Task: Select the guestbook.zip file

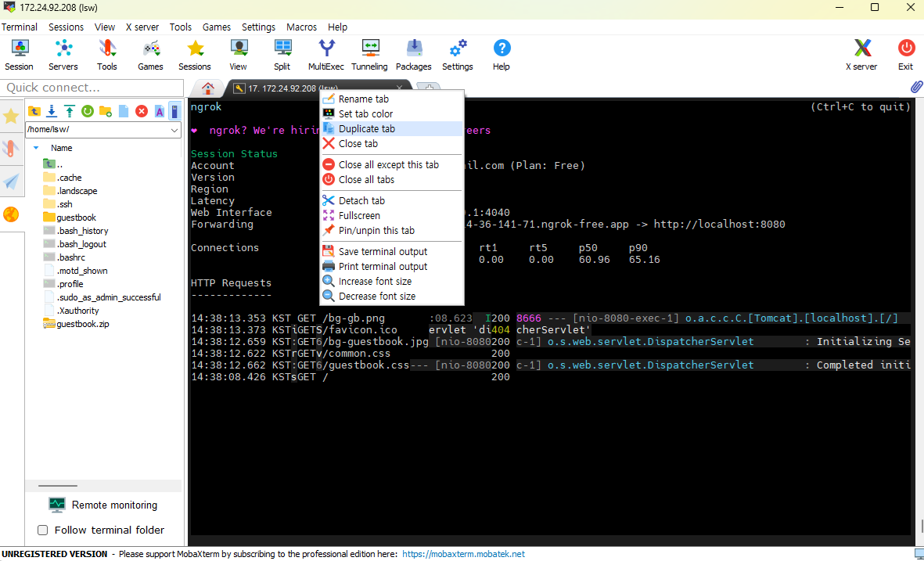Action: 76,324
